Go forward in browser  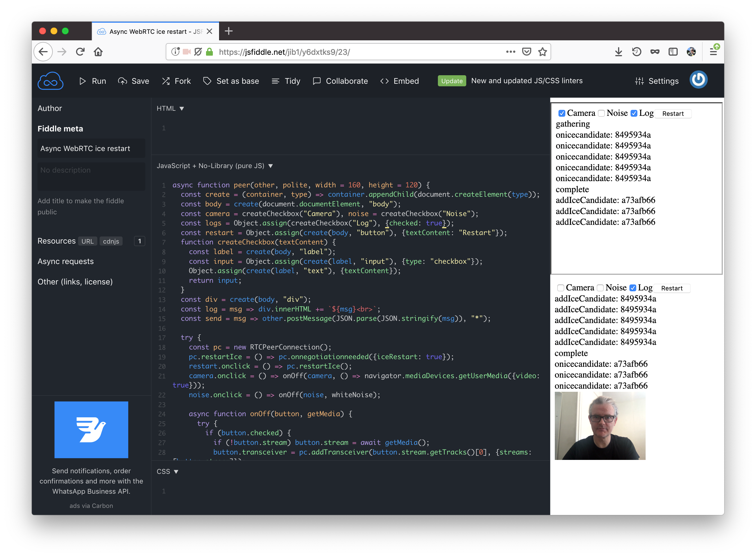(62, 52)
